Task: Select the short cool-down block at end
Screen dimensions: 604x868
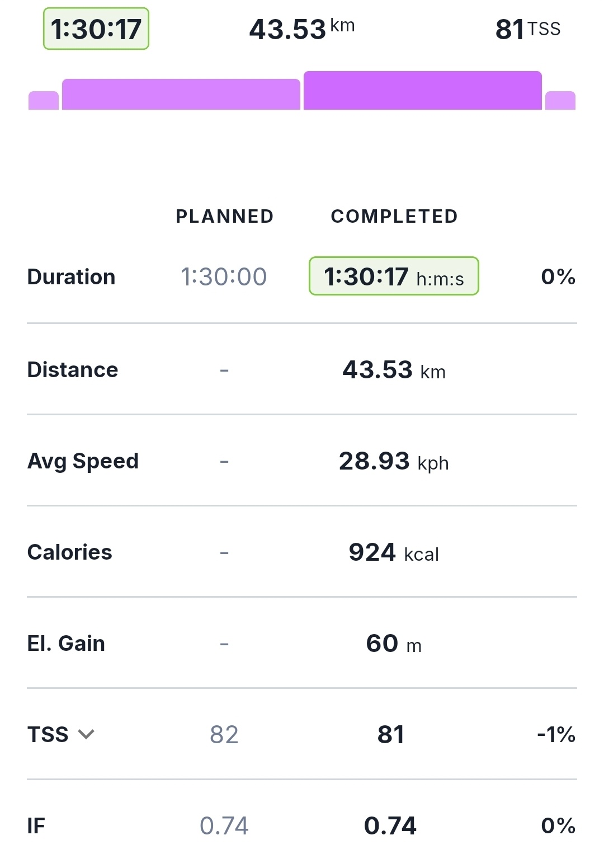Action: pyautogui.click(x=560, y=101)
